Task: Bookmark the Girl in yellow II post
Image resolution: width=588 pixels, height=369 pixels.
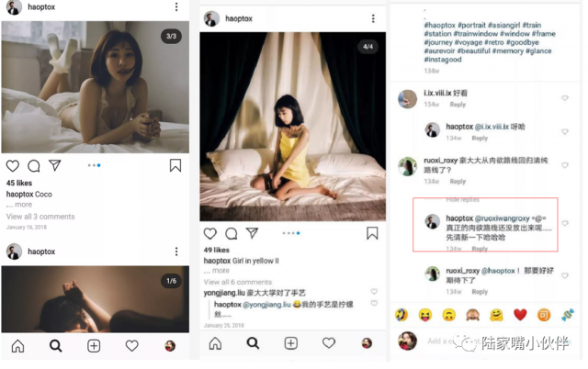Action: pos(372,233)
